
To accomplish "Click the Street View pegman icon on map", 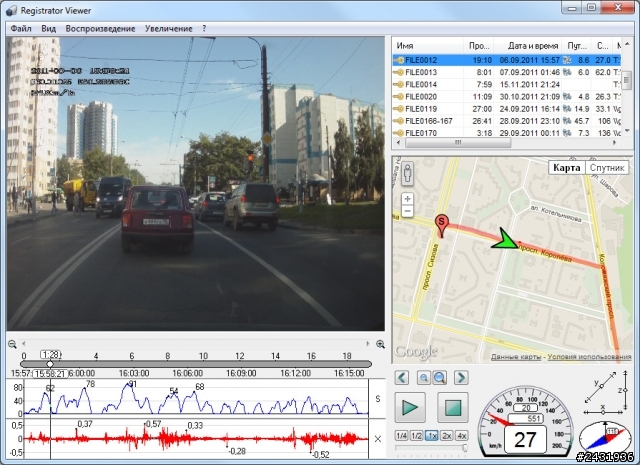I will (x=407, y=174).
